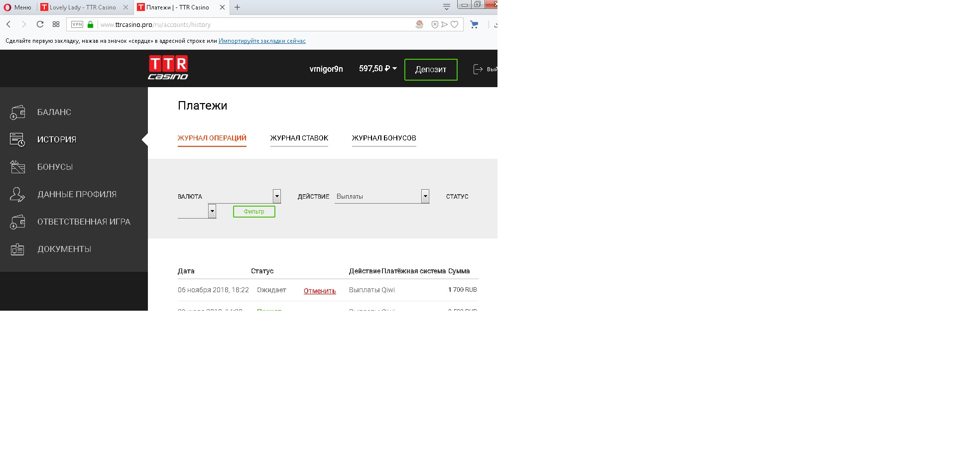
Task: Open the vrnigor9n account name
Action: pyautogui.click(x=326, y=69)
